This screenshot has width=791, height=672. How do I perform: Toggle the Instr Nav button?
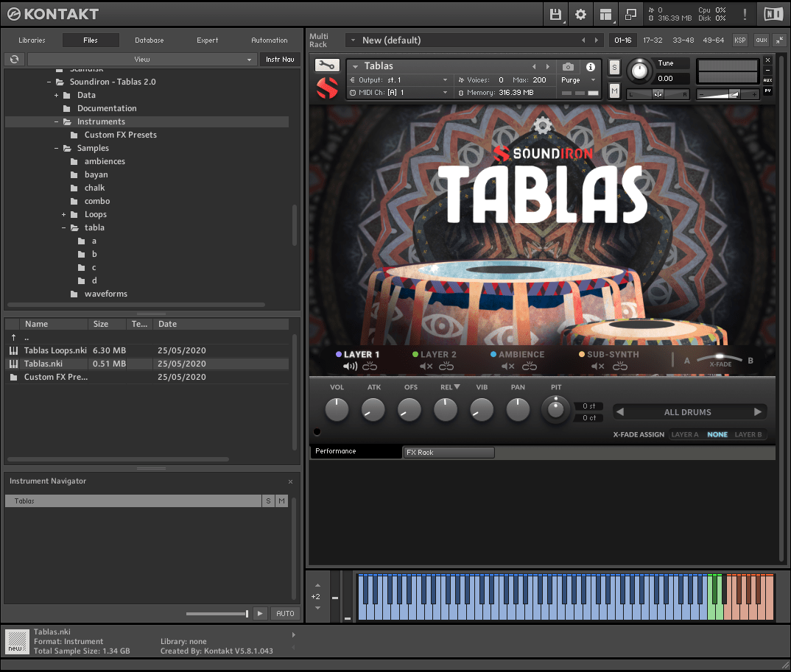click(280, 60)
